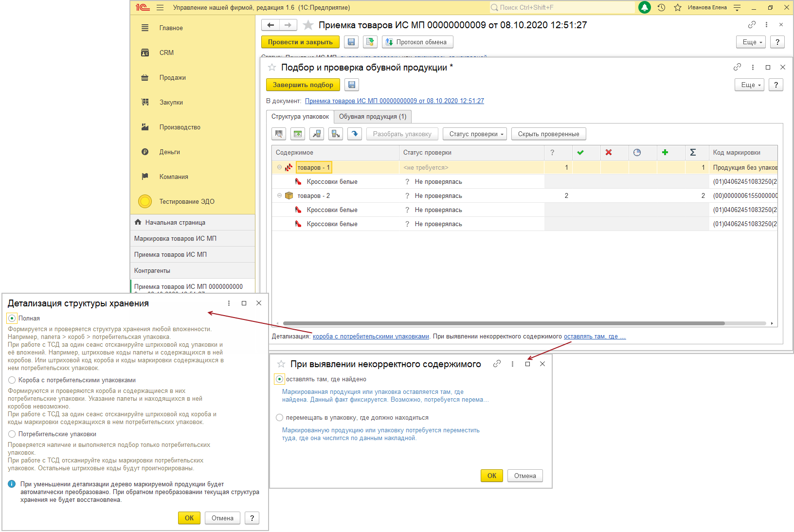The width and height of the screenshot is (794, 532).
Task: Click the post document icon next to save
Action: click(370, 42)
